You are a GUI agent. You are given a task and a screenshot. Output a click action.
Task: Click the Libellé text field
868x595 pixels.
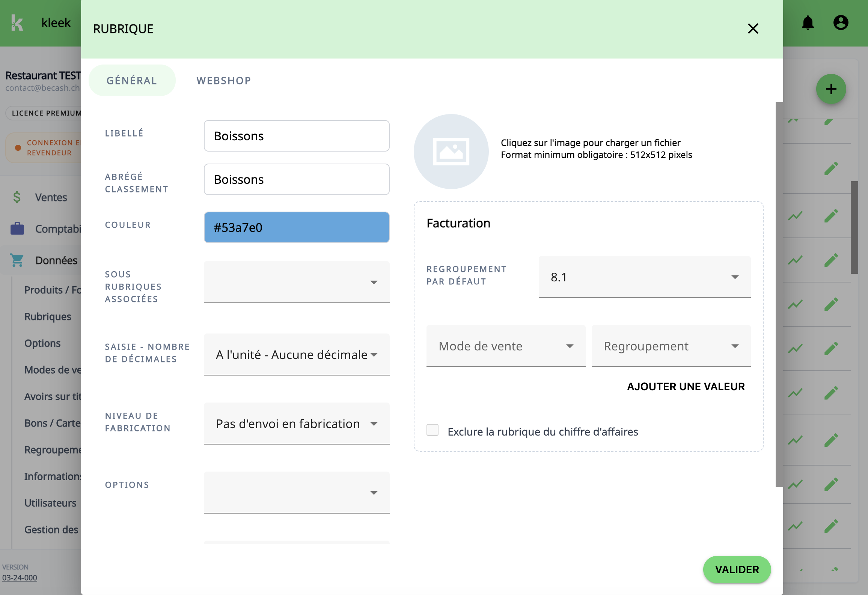pos(296,136)
